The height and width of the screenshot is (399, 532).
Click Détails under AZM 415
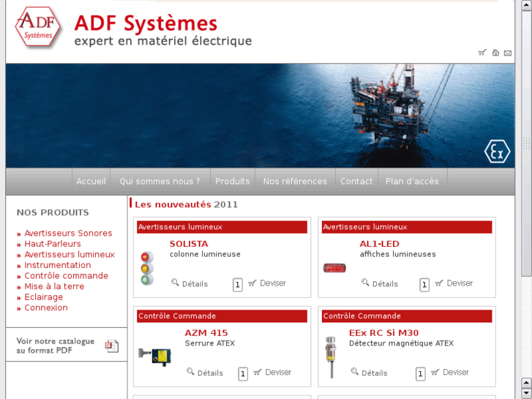point(210,373)
